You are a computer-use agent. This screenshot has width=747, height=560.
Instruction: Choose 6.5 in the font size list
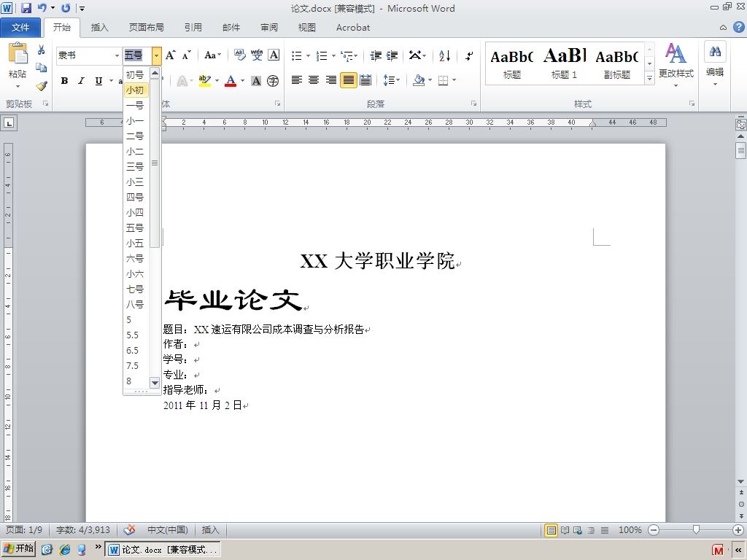[x=136, y=351]
